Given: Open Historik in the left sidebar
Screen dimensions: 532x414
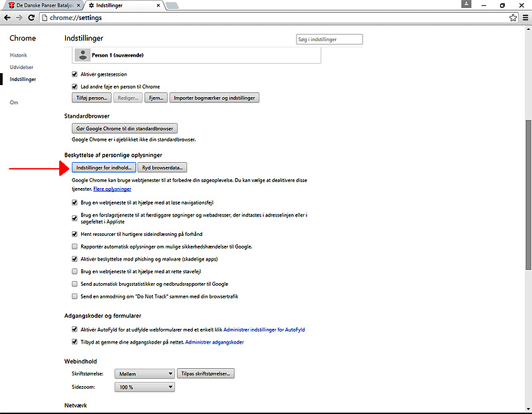Looking at the screenshot, I should pos(19,55).
